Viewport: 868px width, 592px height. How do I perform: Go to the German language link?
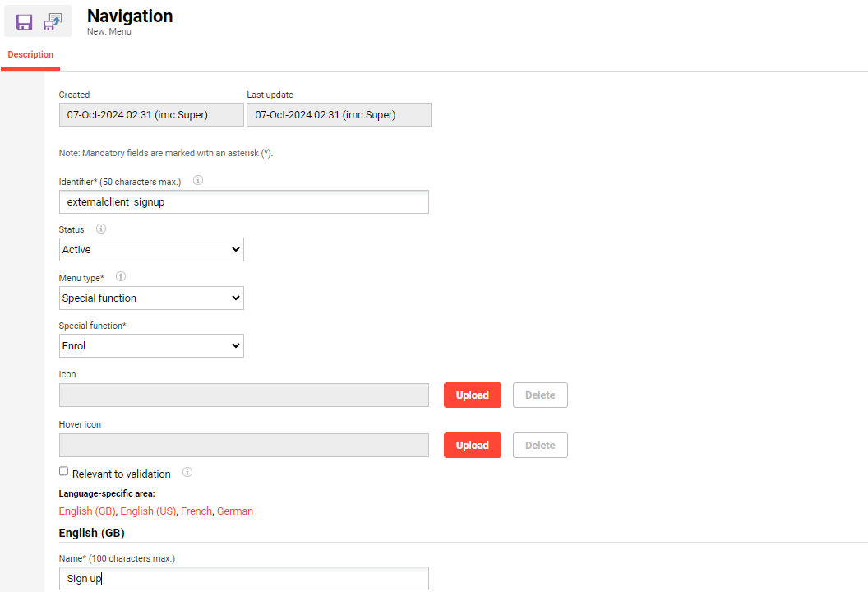(235, 511)
